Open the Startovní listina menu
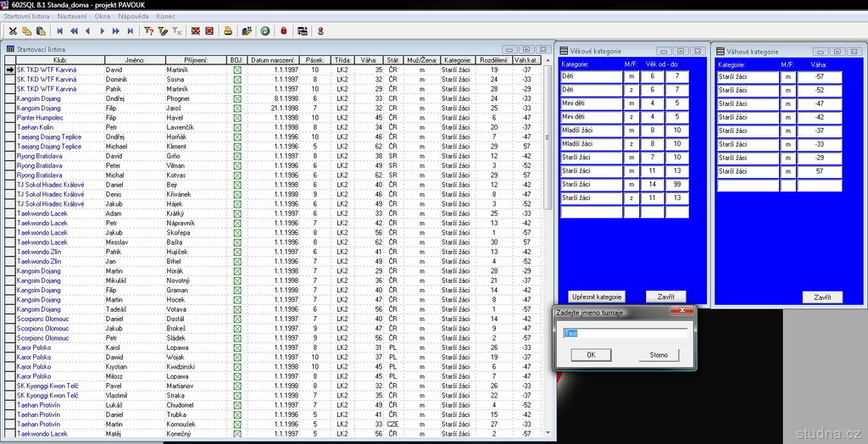The image size is (868, 444). tap(26, 16)
